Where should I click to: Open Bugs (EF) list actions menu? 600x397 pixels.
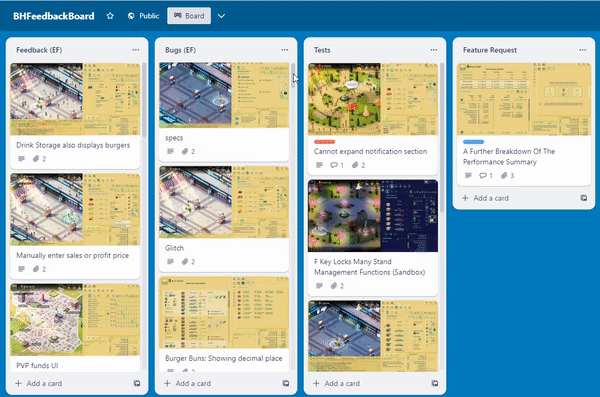285,50
